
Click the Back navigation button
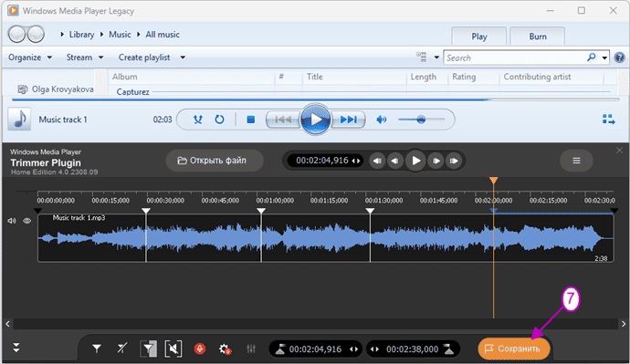(16, 35)
